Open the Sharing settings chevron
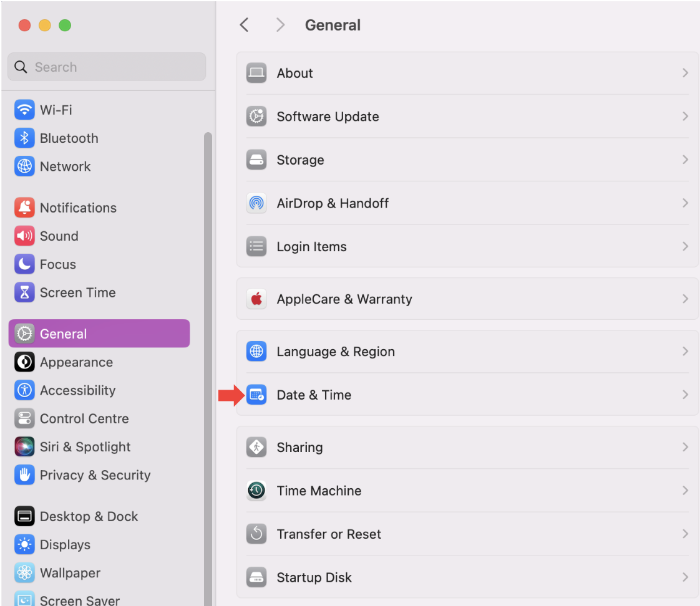This screenshot has height=606, width=700. (x=684, y=447)
